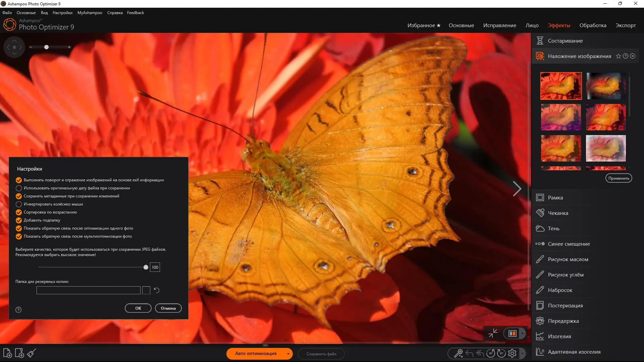Check Использовать оригинальную дату файла option
Image resolution: width=644 pixels, height=362 pixels.
pos(19,188)
